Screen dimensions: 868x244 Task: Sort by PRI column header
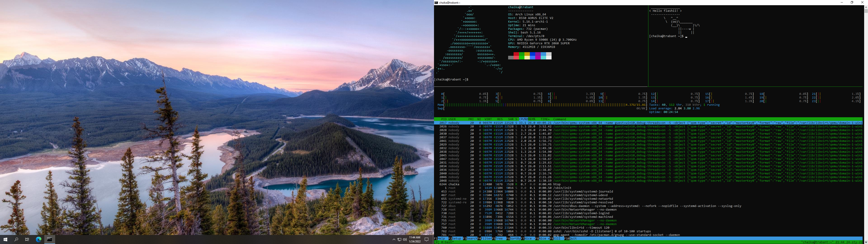click(x=471, y=119)
